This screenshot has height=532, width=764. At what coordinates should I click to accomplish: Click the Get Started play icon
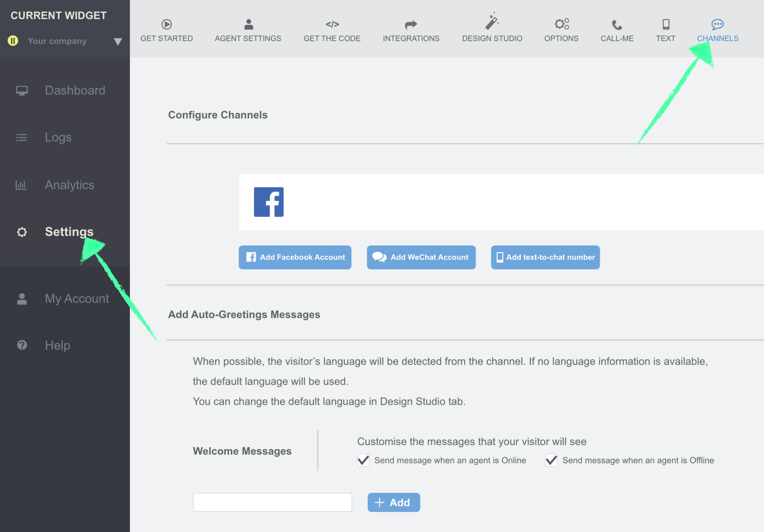pyautogui.click(x=166, y=24)
